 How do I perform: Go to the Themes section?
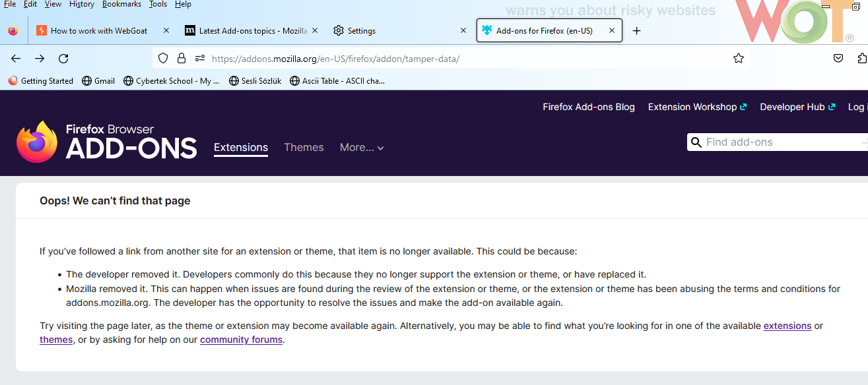point(304,148)
